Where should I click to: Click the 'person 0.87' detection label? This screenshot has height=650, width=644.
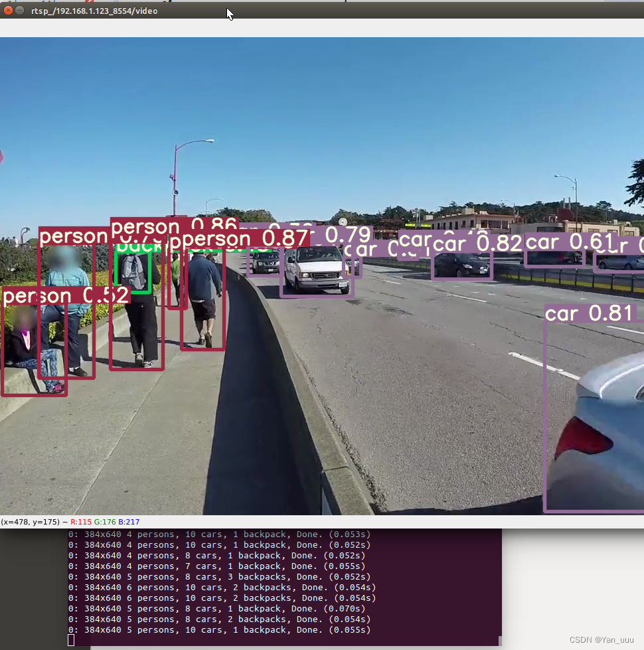click(246, 239)
